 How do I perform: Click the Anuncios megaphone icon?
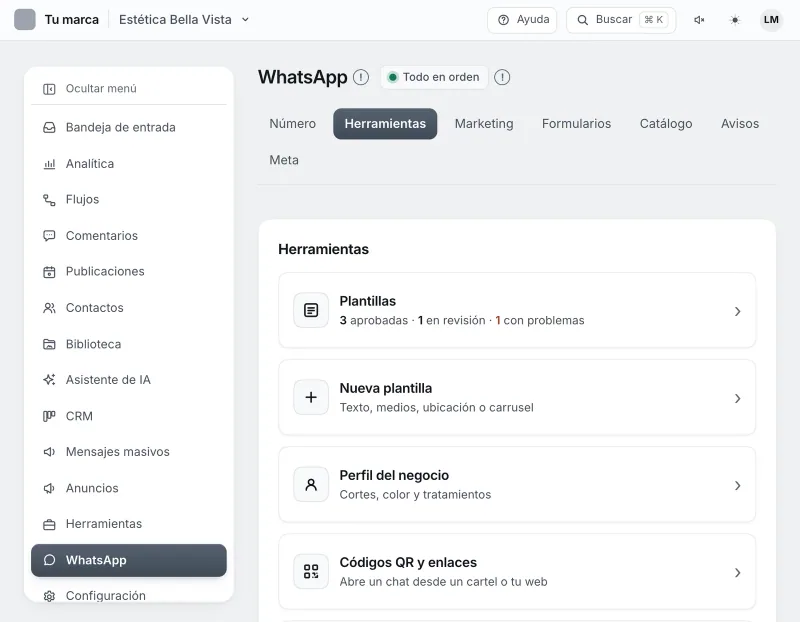click(49, 488)
